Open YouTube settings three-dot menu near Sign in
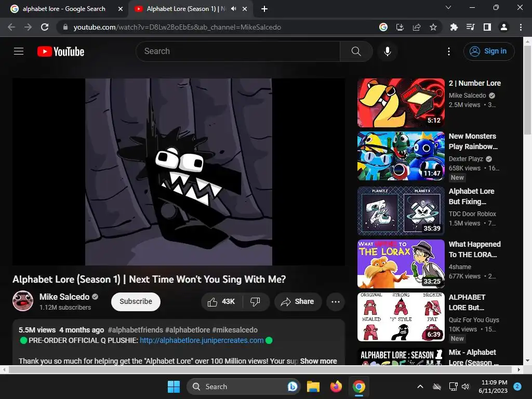The width and height of the screenshot is (532, 399). click(x=449, y=51)
